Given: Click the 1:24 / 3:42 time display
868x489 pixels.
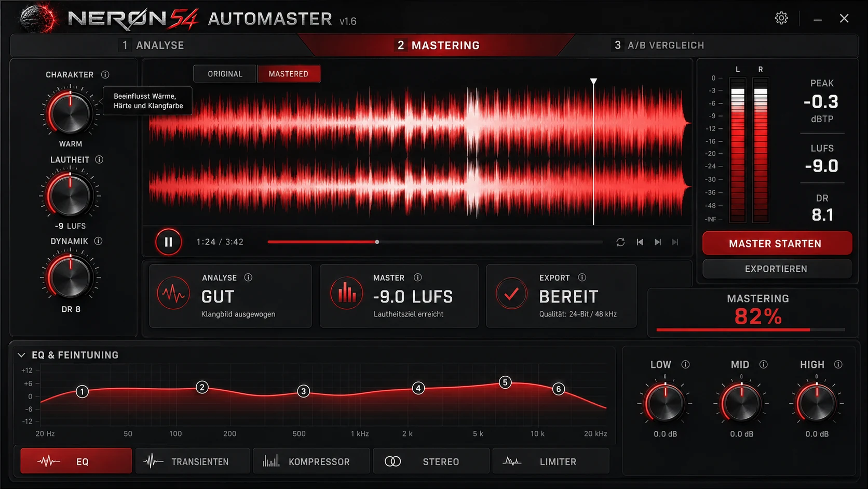Looking at the screenshot, I should point(220,242).
